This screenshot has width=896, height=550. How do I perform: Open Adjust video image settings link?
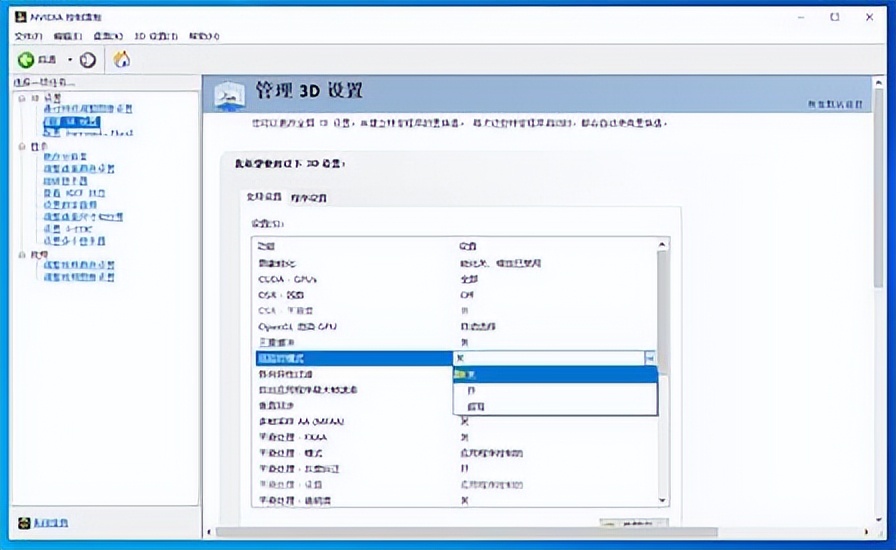click(x=79, y=277)
